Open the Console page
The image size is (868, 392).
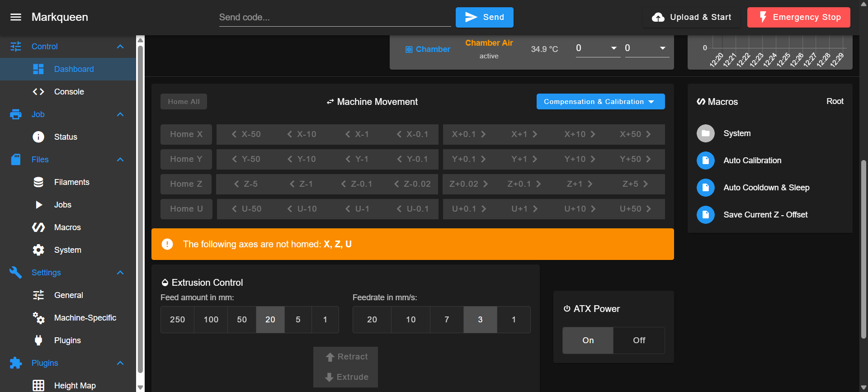tap(68, 92)
